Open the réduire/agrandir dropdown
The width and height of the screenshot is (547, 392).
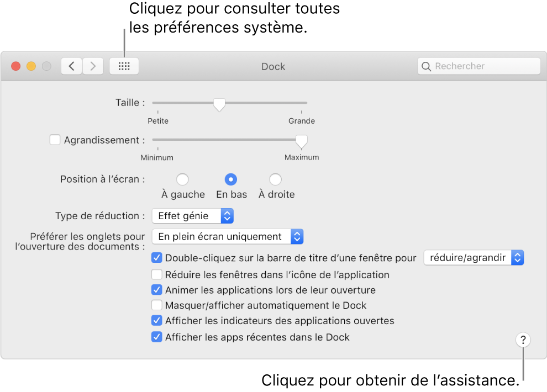(474, 258)
